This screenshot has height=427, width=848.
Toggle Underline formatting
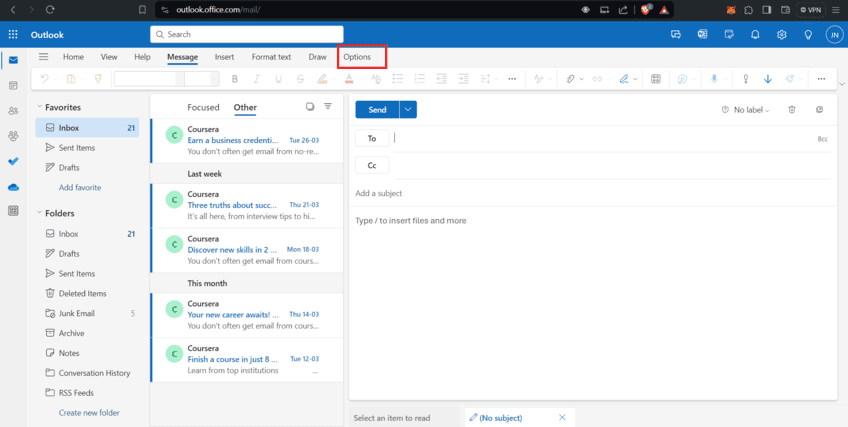(279, 79)
